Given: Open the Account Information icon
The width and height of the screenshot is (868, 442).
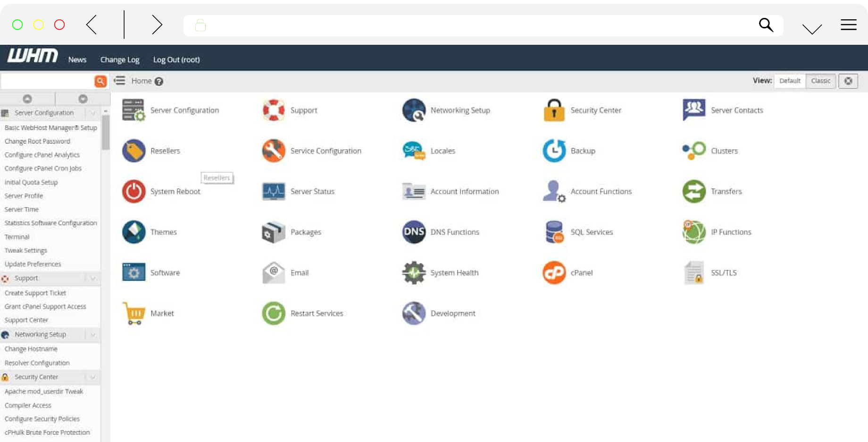Looking at the screenshot, I should (x=414, y=191).
